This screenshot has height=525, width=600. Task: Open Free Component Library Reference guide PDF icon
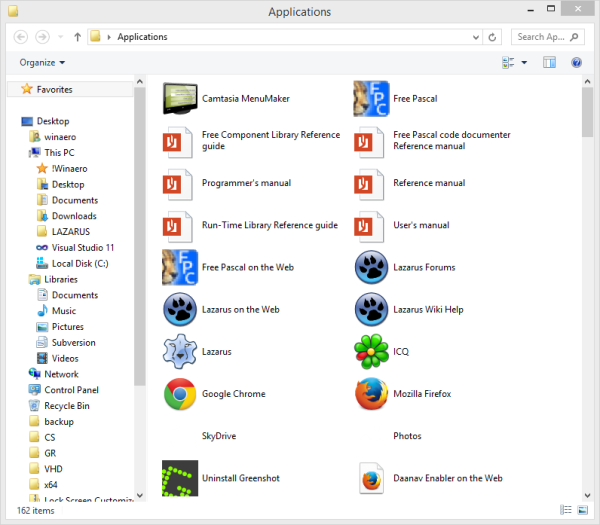pos(178,142)
